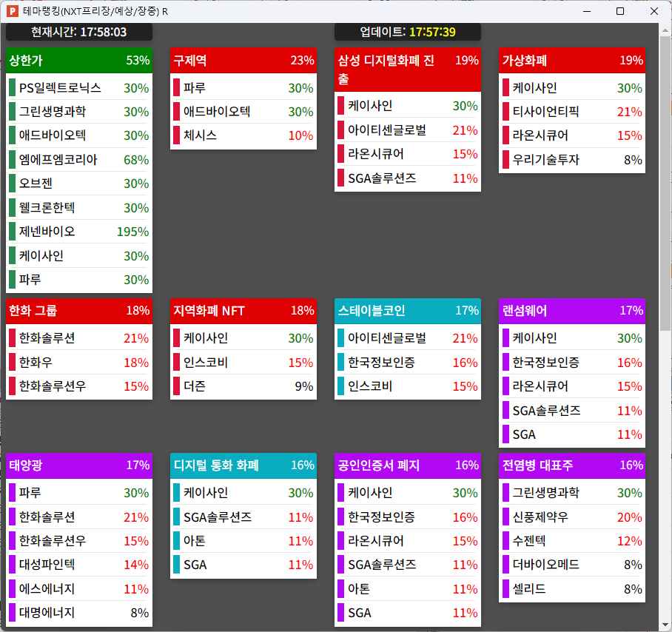Click 파루 in the 상한가 card
The height and width of the screenshot is (632, 672).
[x=79, y=280]
